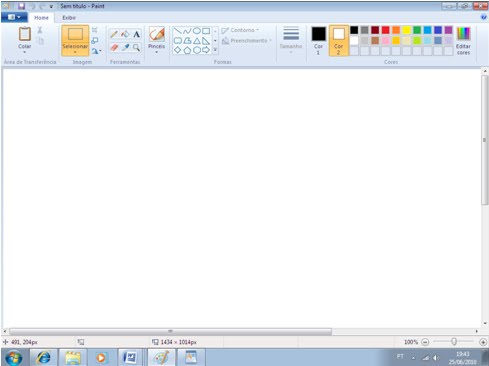Choose the Rounded rectangle shape
This screenshot has height=366, width=489.
[x=178, y=41]
